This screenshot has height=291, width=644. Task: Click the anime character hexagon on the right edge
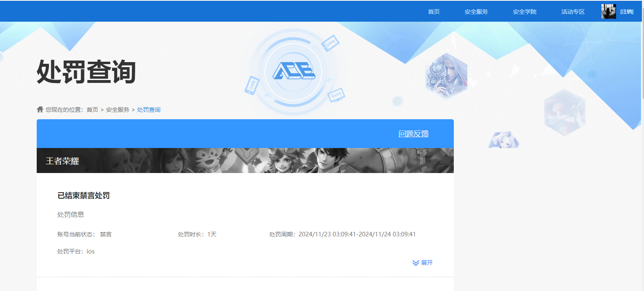[565, 111]
